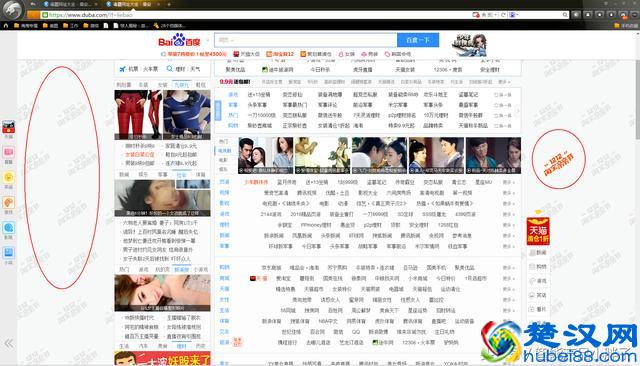This screenshot has width=640, height=366.
Task: Open the fifth TV drama thumbnail
Action: pos(493,155)
